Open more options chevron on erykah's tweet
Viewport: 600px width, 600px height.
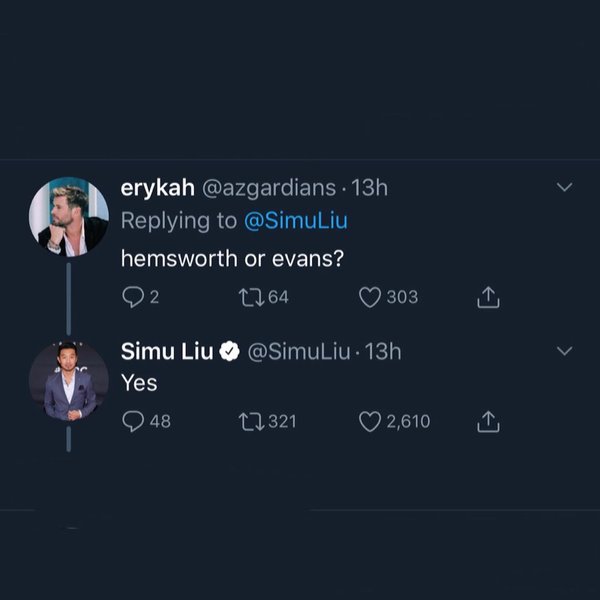coord(564,187)
